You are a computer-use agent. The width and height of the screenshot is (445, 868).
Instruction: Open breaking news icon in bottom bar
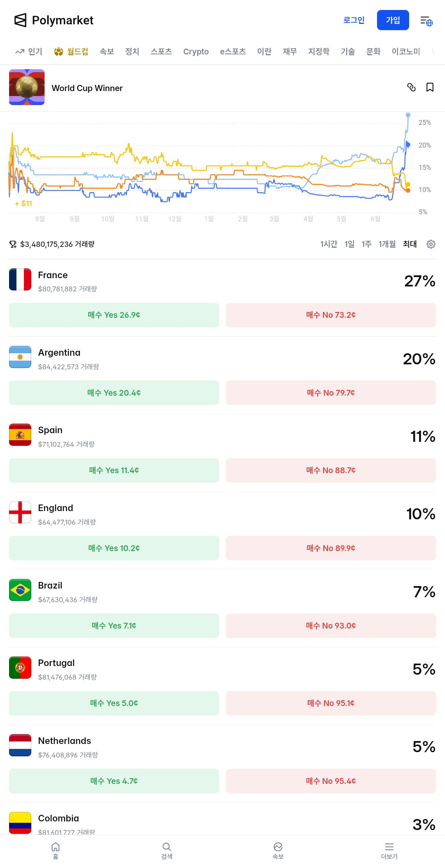pyautogui.click(x=278, y=851)
